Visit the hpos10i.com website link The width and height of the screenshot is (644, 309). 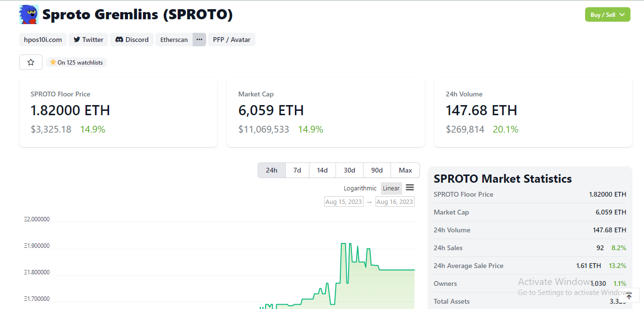[x=42, y=40]
